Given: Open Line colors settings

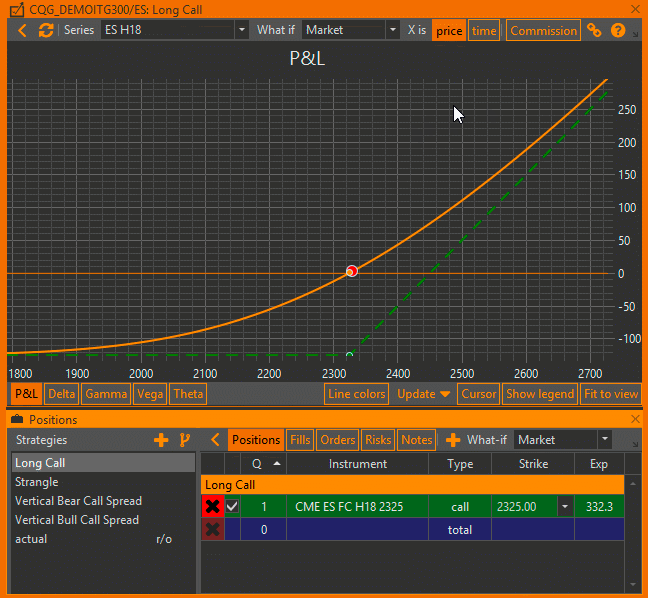Looking at the screenshot, I should pos(356,394).
